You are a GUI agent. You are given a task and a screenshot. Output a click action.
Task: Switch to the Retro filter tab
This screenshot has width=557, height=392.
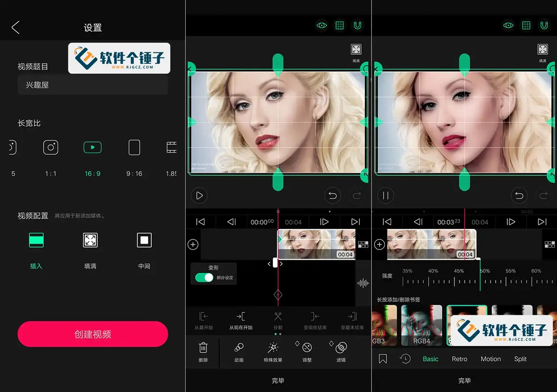click(x=459, y=359)
